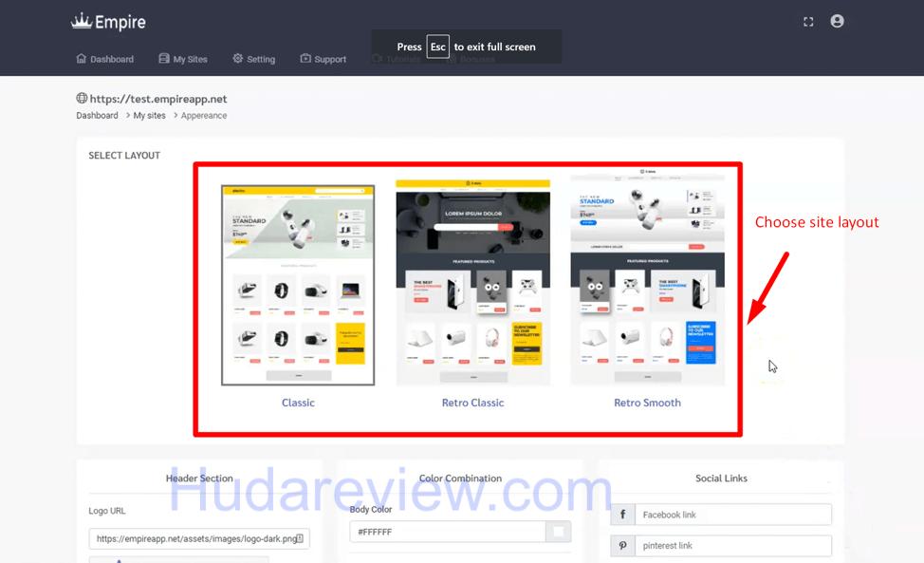Click the SELECT LAYOUT heading

coord(124,156)
